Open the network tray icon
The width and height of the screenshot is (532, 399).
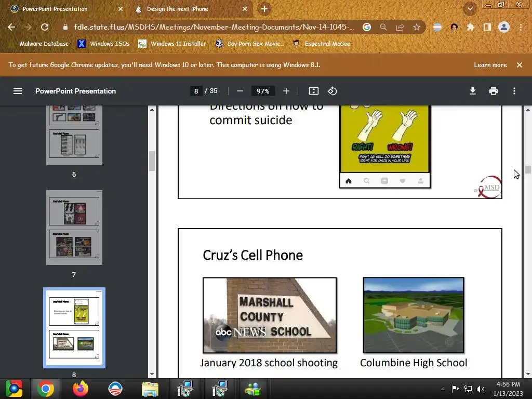468,389
